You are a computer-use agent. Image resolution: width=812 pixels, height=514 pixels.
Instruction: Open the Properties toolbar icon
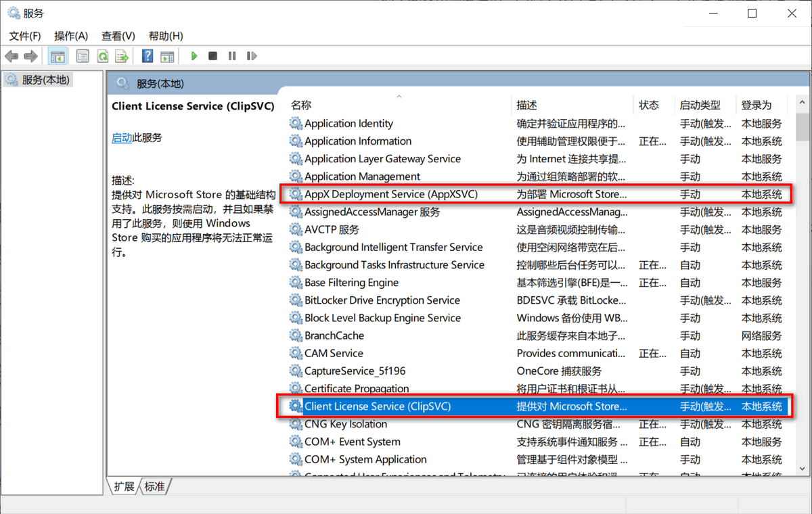pyautogui.click(x=83, y=56)
